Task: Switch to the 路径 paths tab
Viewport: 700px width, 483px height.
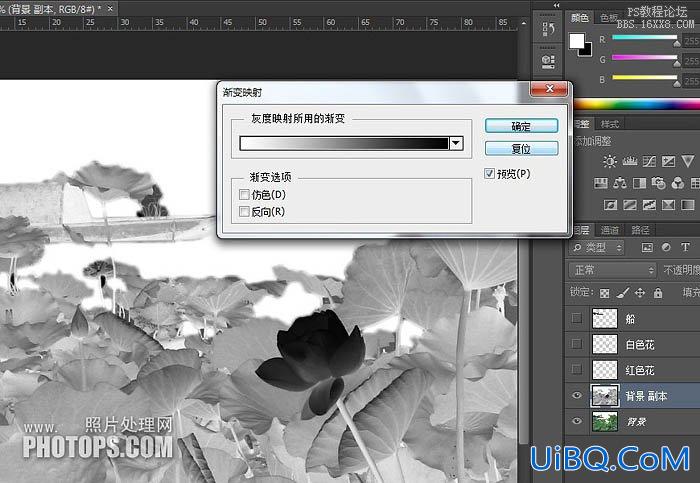Action: [x=640, y=230]
